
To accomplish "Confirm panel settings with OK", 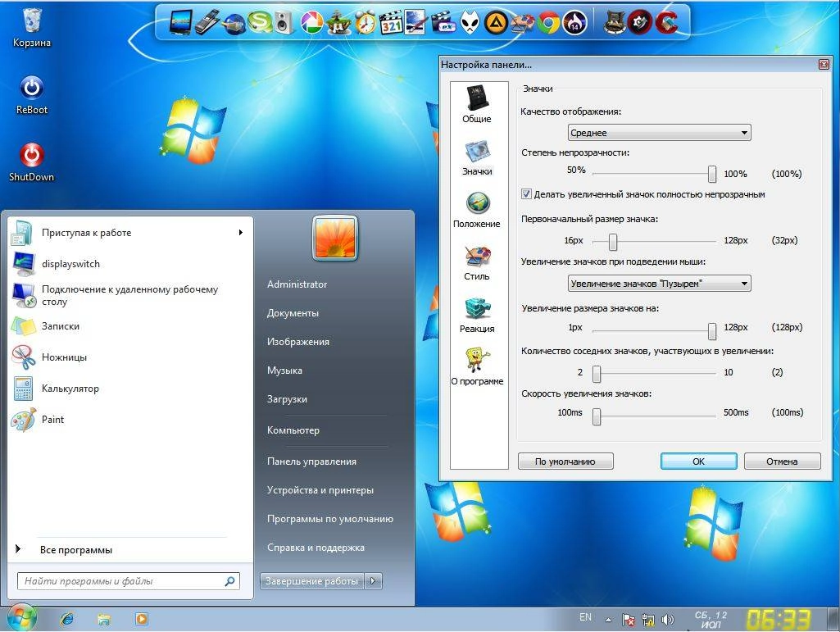I will 697,461.
